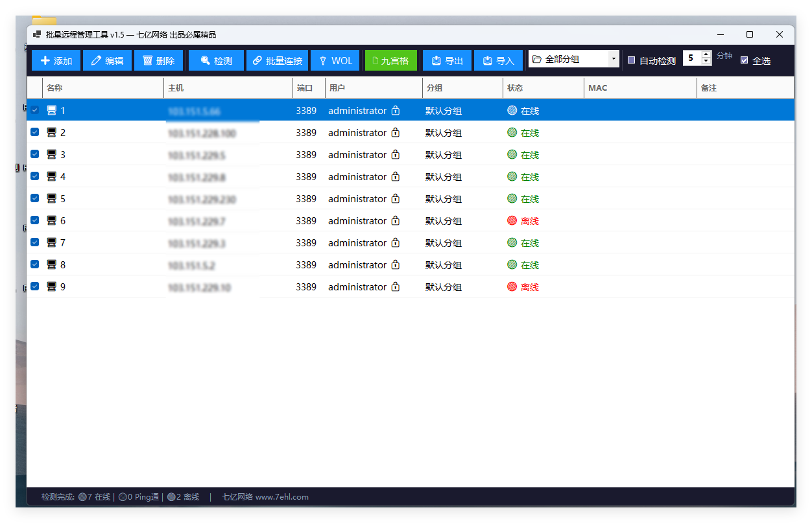The width and height of the screenshot is (812, 523).
Task: Click the red 离线 status in row 9
Action: (x=530, y=287)
